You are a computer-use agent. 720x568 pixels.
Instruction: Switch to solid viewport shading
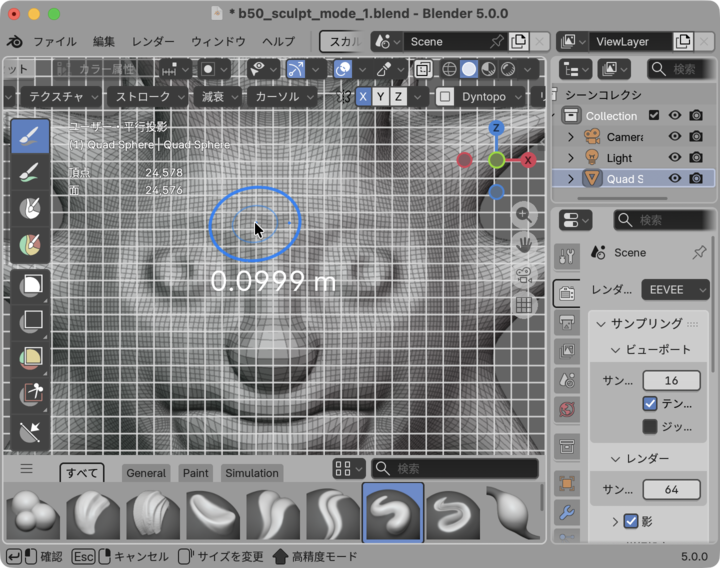469,69
